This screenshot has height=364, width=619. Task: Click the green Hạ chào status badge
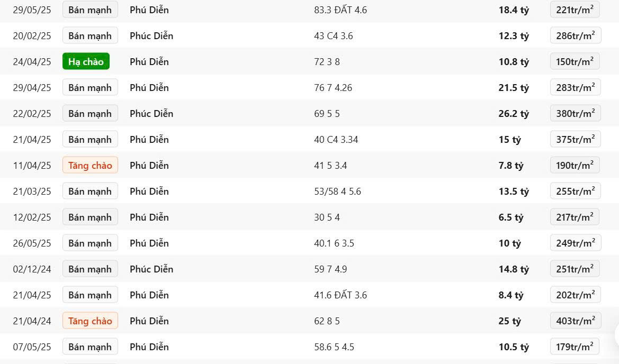86,61
